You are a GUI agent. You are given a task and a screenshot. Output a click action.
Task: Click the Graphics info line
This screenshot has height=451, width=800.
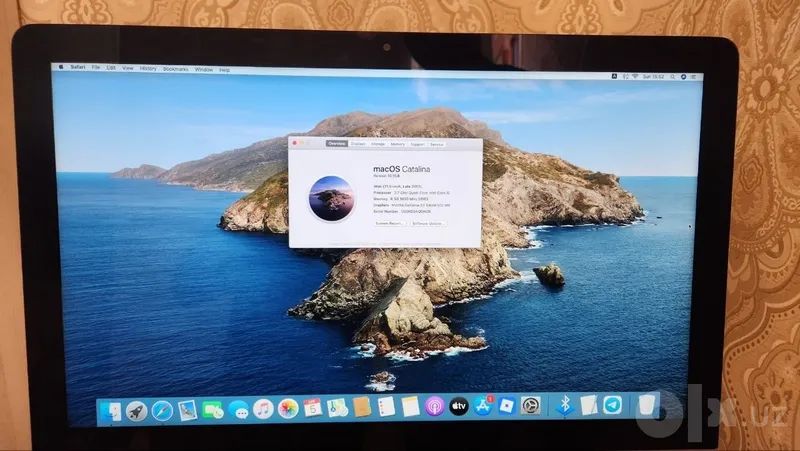[x=412, y=205]
